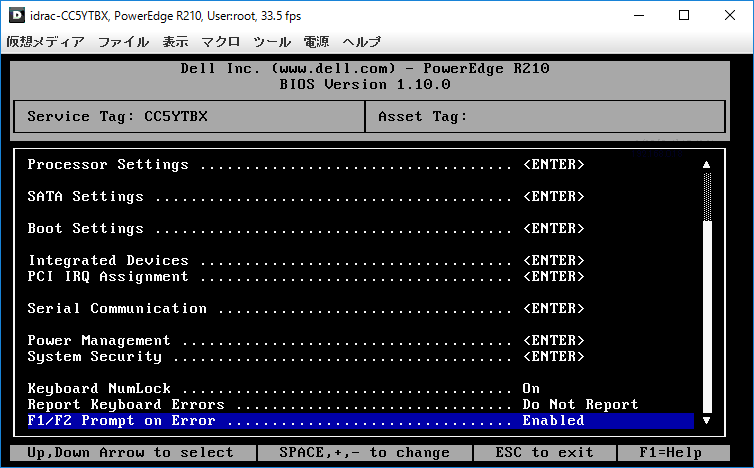Close the iDRAC console window
754x468 pixels.
(729, 15)
